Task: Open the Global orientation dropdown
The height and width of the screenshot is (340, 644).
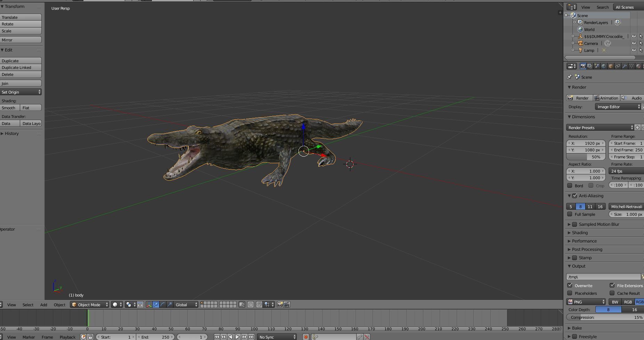Action: (x=186, y=305)
